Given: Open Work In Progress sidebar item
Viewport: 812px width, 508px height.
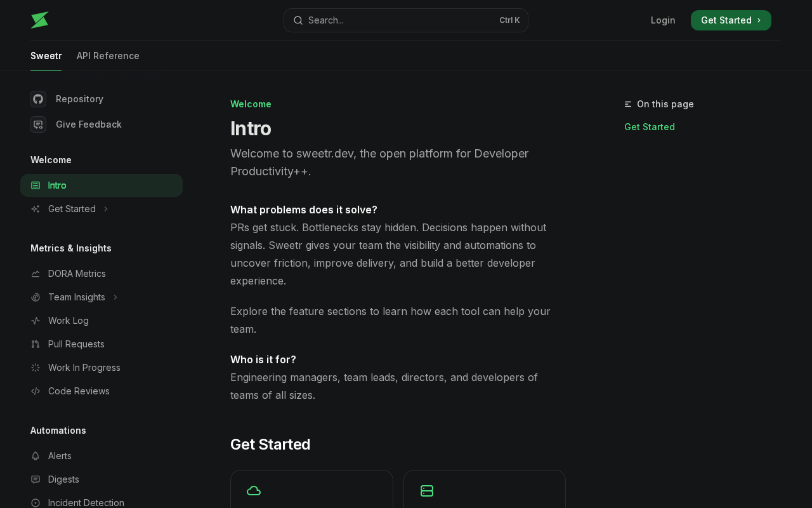Looking at the screenshot, I should 84,368.
